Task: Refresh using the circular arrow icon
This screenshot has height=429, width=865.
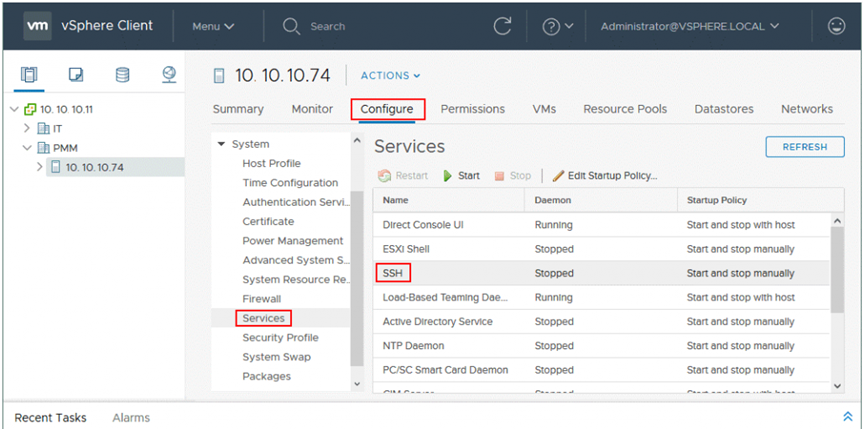Action: click(502, 26)
